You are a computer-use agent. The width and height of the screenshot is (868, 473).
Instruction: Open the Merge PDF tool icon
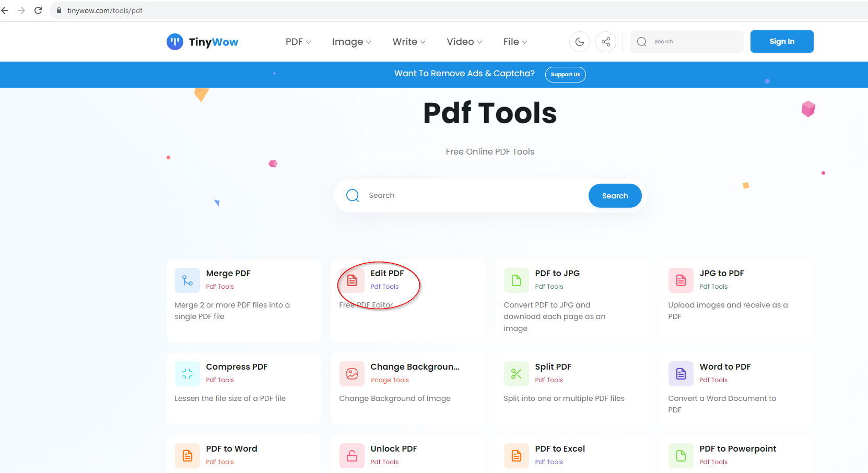(187, 280)
